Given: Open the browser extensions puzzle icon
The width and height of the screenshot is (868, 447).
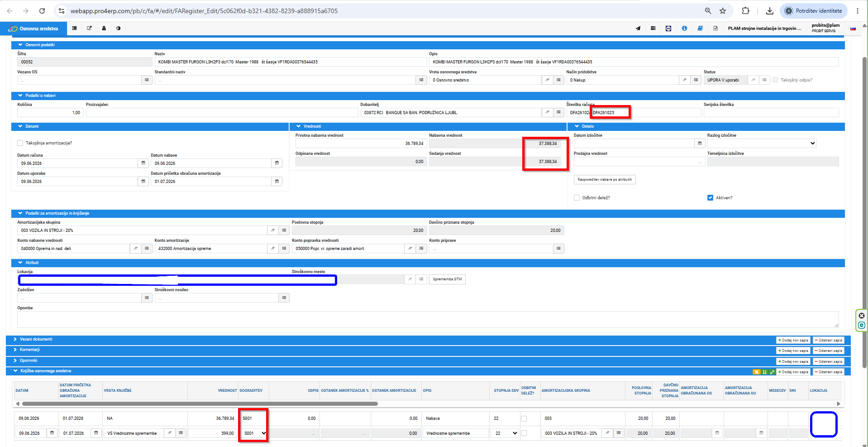Looking at the screenshot, I should tap(745, 11).
